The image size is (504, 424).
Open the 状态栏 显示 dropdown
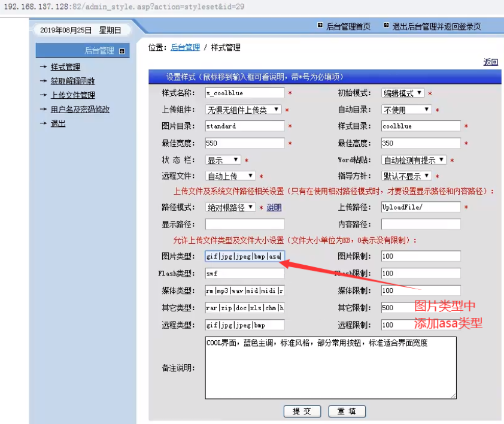223,160
